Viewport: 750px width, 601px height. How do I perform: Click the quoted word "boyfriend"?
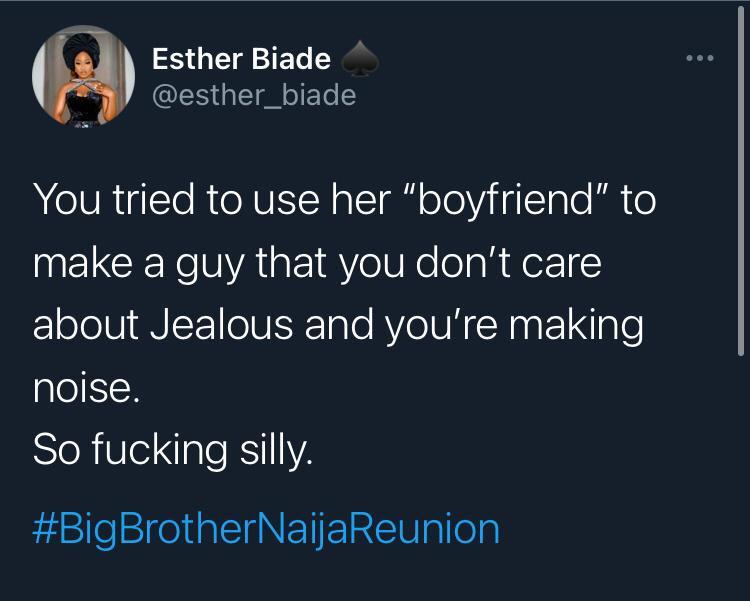click(506, 201)
